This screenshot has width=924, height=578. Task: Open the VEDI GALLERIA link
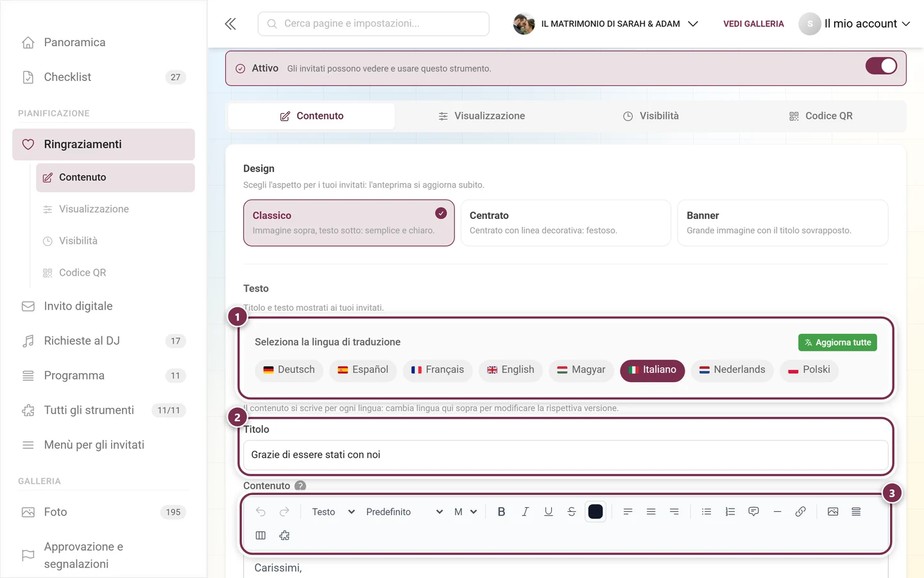pyautogui.click(x=753, y=24)
